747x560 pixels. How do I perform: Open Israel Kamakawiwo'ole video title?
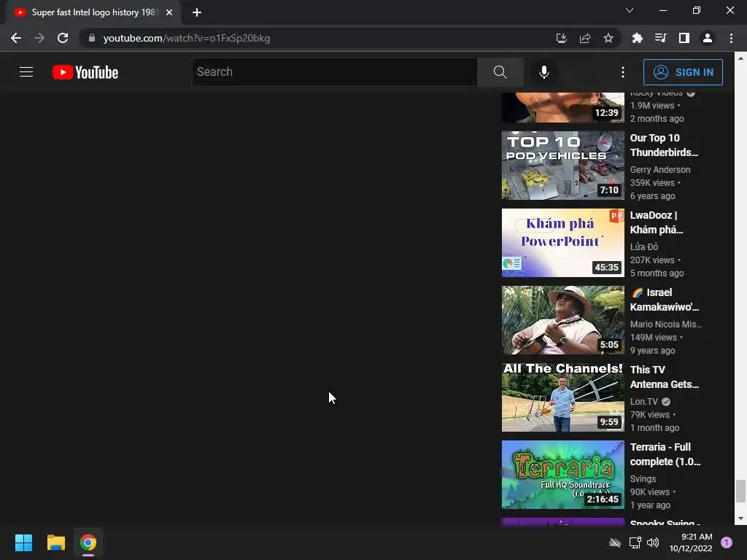[x=664, y=300]
